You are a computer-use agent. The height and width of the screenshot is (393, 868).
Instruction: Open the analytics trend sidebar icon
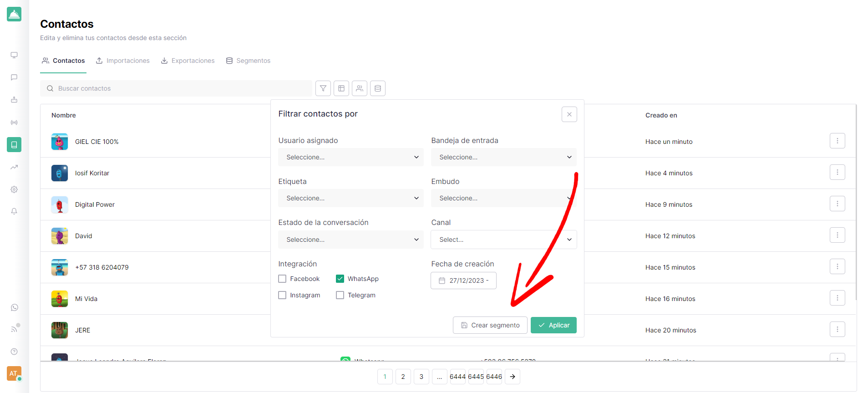click(14, 167)
